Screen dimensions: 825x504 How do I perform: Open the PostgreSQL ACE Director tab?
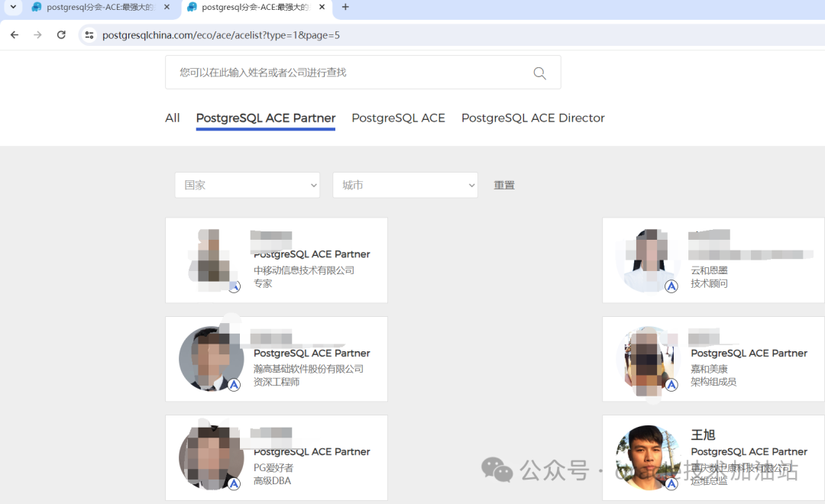coord(533,118)
